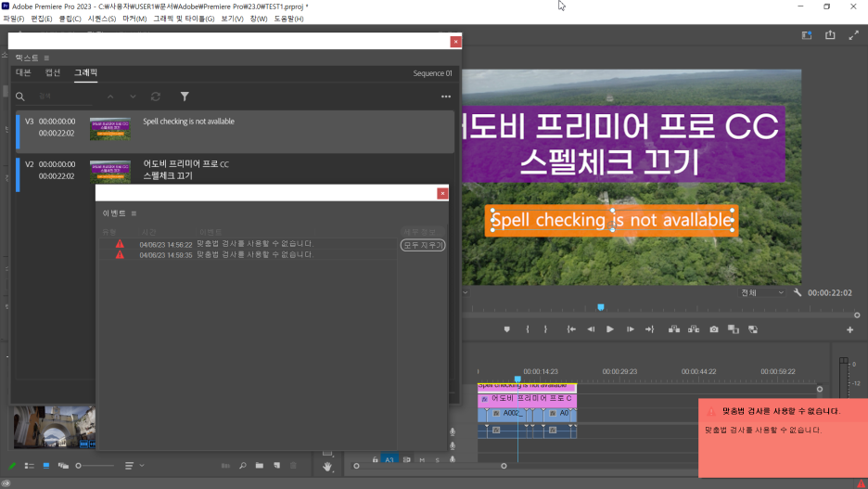Open the 파일(F) menu
Image resolution: width=868 pixels, height=489 pixels.
tap(14, 19)
